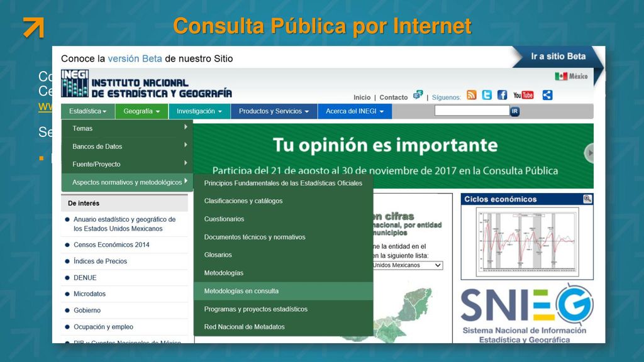Click the share icon

point(547,95)
